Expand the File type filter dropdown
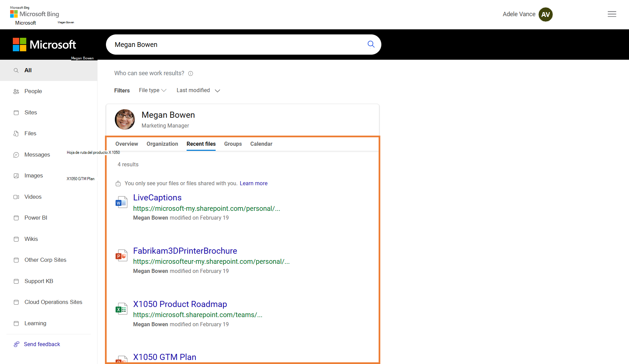This screenshot has width=629, height=364. click(153, 90)
